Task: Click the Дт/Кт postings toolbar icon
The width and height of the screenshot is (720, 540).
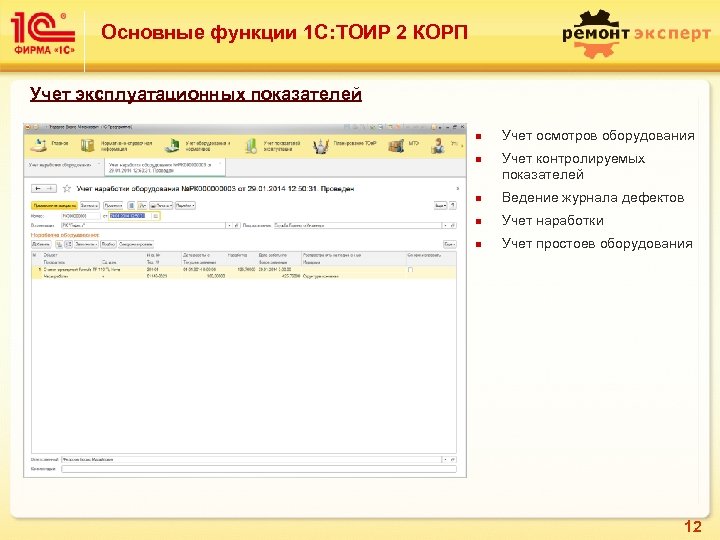Action: point(142,205)
